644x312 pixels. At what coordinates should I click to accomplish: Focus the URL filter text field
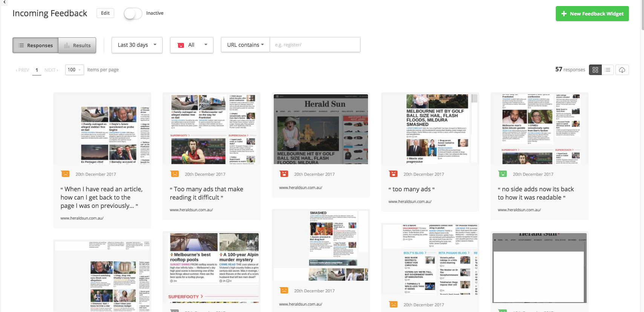coord(315,45)
